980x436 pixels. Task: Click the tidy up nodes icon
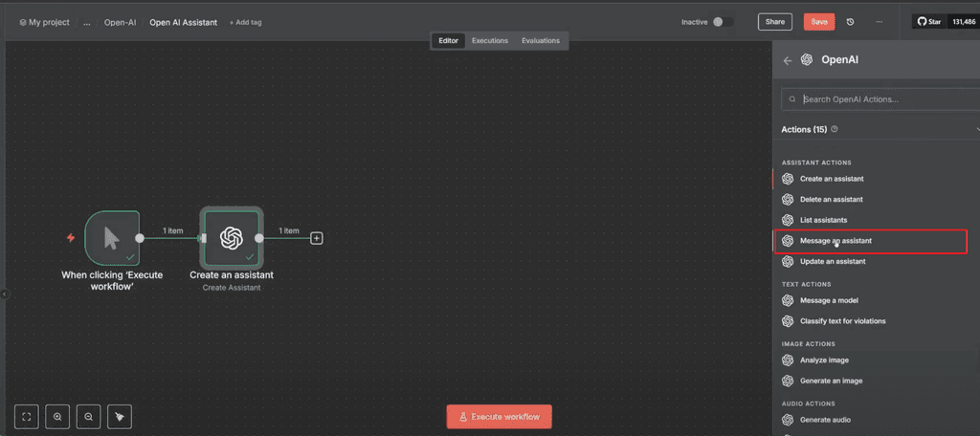tap(120, 417)
